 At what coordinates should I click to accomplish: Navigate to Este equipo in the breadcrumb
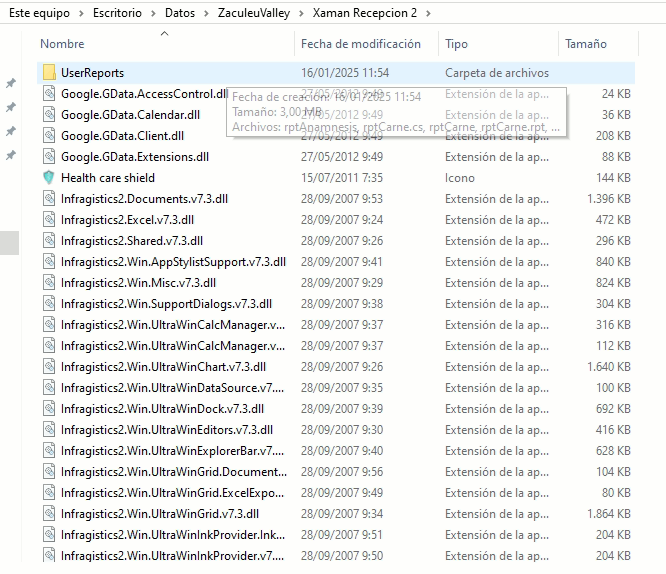[38, 13]
